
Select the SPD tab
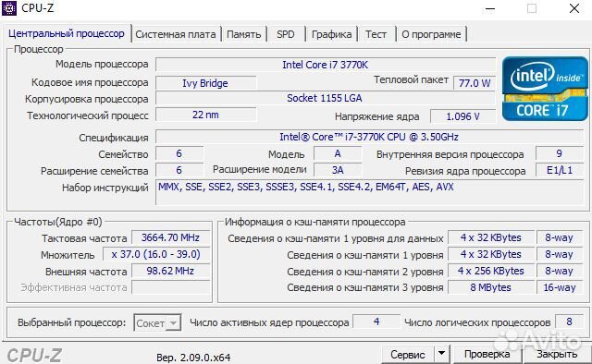point(286,34)
